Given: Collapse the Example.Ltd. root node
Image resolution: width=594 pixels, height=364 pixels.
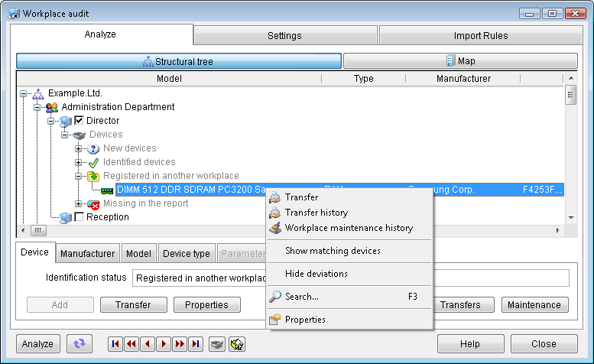Looking at the screenshot, I should point(24,93).
